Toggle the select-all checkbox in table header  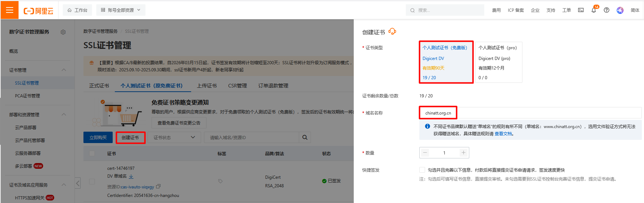pyautogui.click(x=92, y=153)
